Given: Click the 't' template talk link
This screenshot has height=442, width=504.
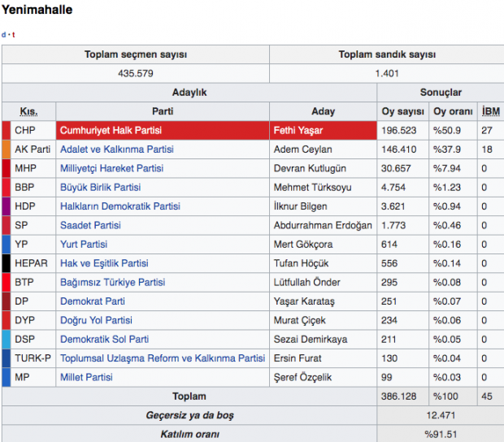Looking at the screenshot, I should (13, 35).
